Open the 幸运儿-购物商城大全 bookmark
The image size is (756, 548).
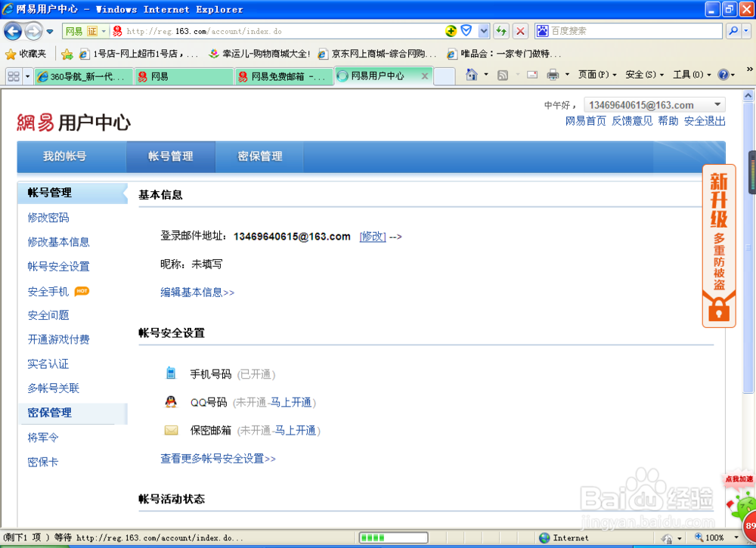(259, 54)
